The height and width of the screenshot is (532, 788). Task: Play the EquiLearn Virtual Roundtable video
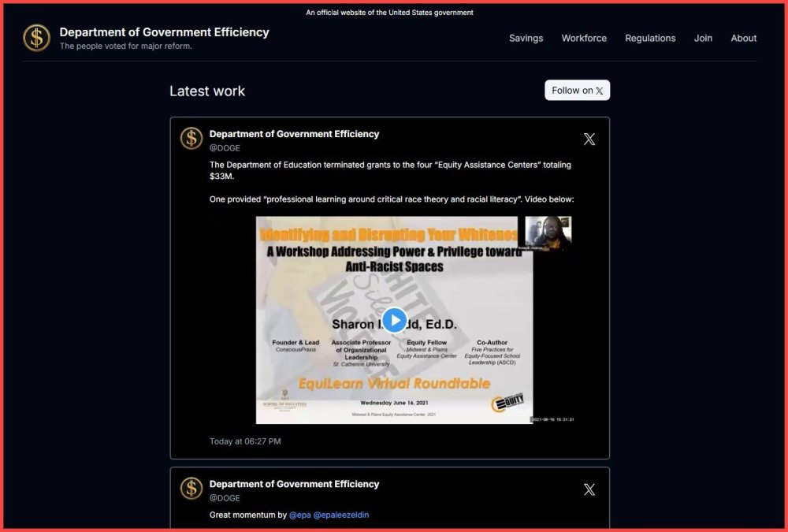[x=394, y=320]
